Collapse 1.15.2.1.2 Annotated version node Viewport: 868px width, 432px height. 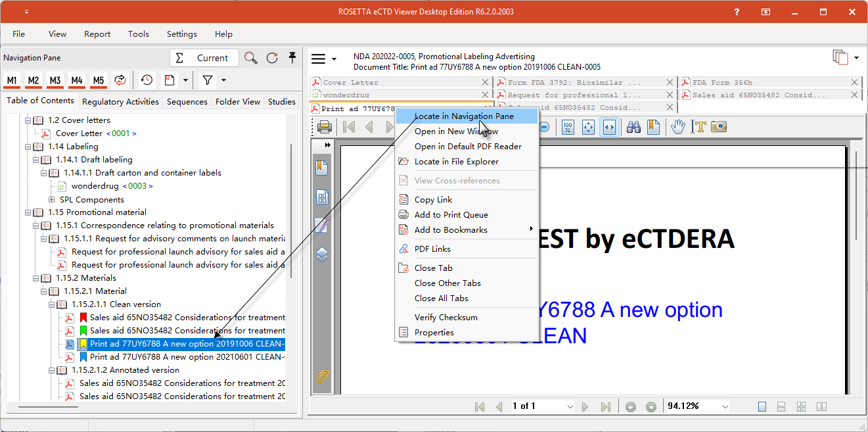tap(52, 370)
